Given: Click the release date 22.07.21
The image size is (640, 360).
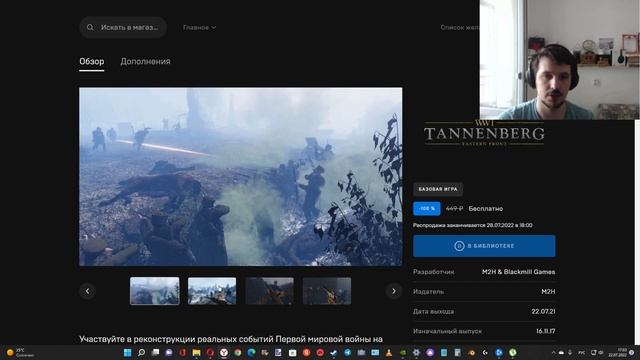Looking at the screenshot, I should pos(543,311).
